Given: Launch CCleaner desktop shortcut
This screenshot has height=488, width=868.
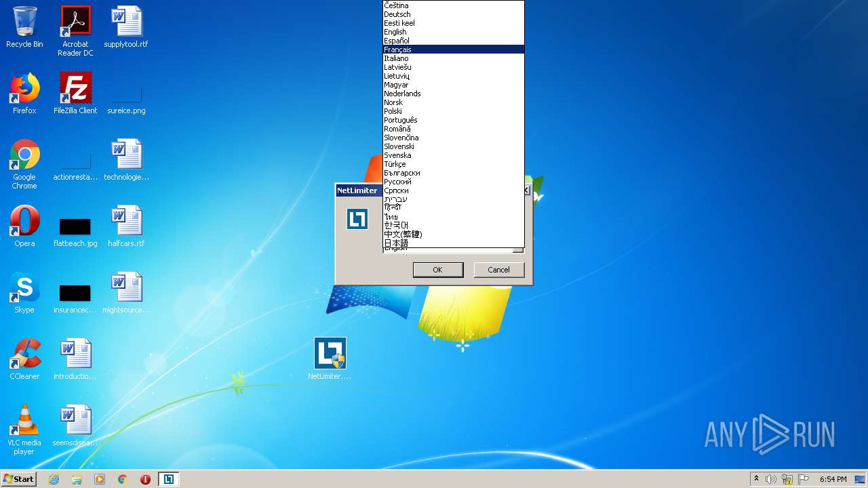Looking at the screenshot, I should tap(24, 359).
